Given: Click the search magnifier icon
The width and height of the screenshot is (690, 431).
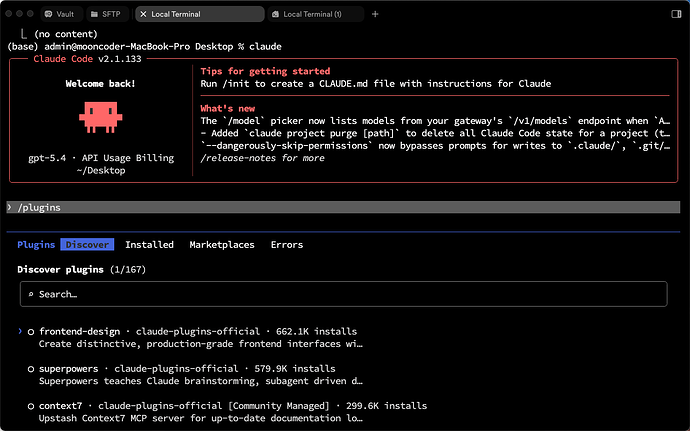Looking at the screenshot, I should point(31,294).
